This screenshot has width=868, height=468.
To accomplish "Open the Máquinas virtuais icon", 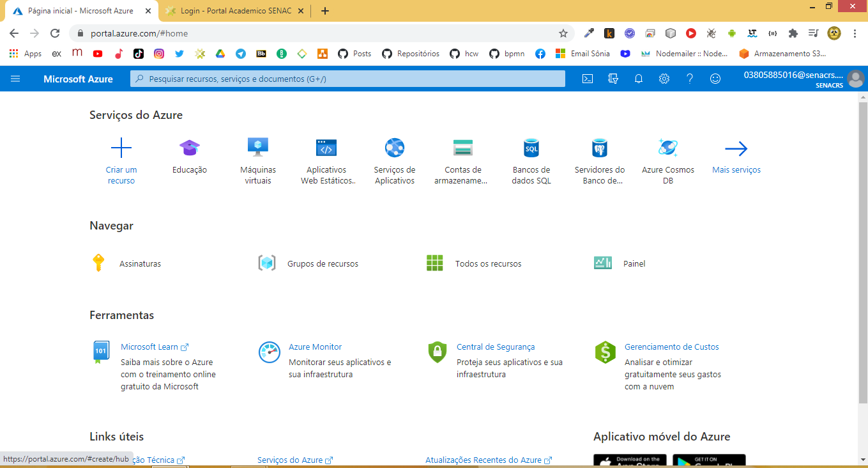I will (x=258, y=148).
